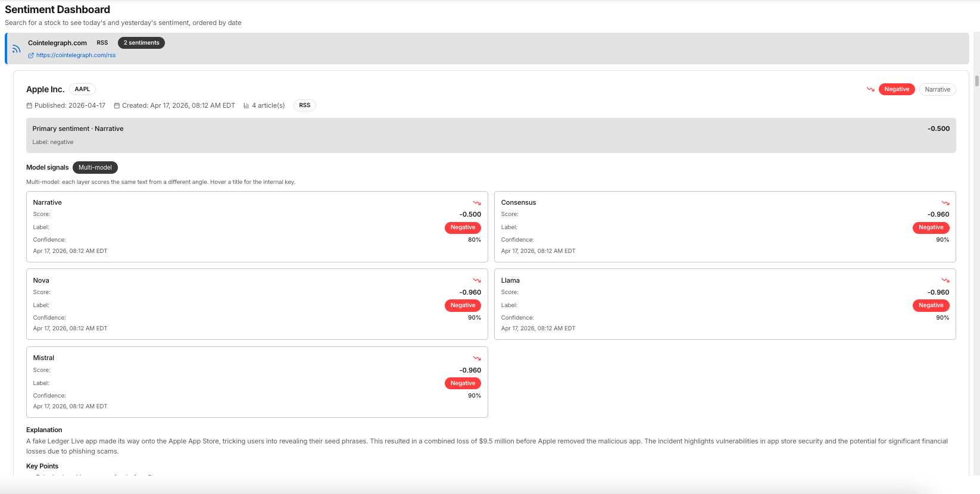Click the external link icon before cointelegraph URL

pos(31,55)
